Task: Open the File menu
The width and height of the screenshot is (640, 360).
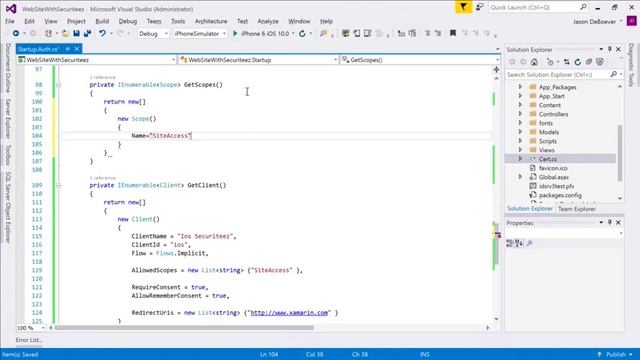Action: coord(10,21)
